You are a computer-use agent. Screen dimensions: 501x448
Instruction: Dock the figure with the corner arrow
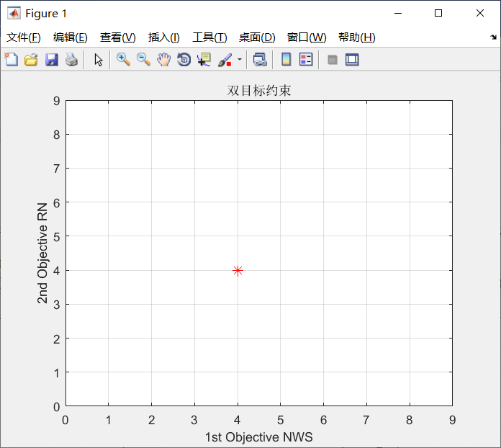point(493,37)
